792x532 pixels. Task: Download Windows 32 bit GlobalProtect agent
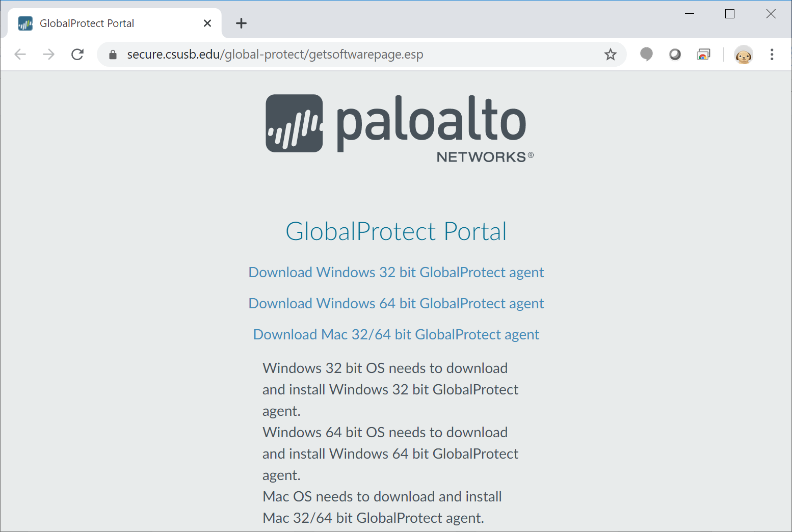(395, 272)
